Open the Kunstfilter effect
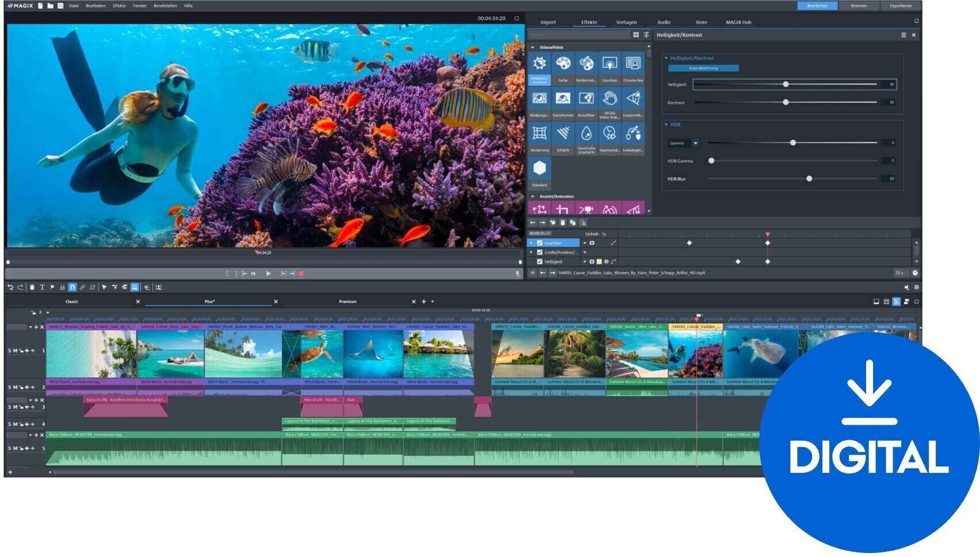This screenshot has width=980, height=557. [x=587, y=99]
